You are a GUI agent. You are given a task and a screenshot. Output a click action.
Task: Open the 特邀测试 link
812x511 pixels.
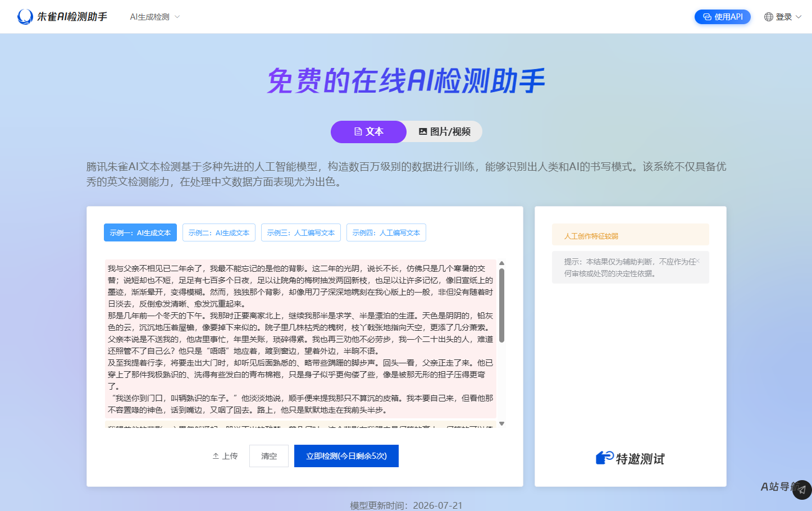point(630,458)
